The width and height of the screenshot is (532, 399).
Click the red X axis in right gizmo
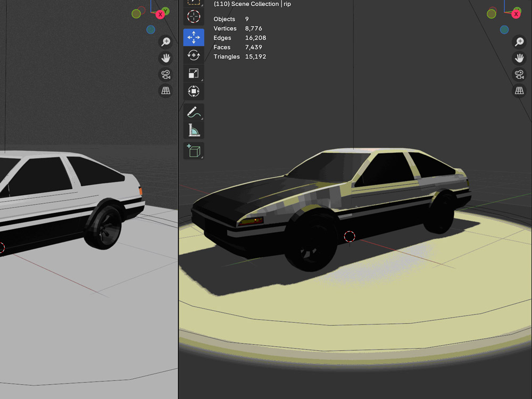click(516, 14)
